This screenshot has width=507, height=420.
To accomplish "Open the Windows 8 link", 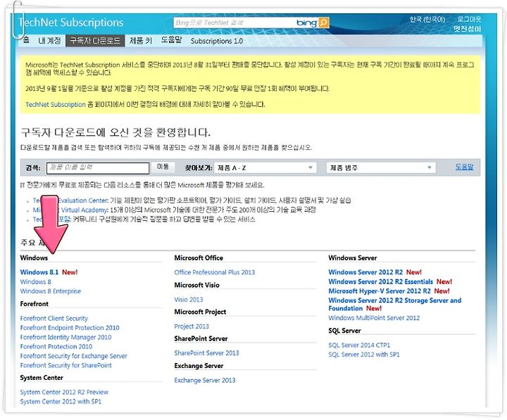I will tap(36, 281).
